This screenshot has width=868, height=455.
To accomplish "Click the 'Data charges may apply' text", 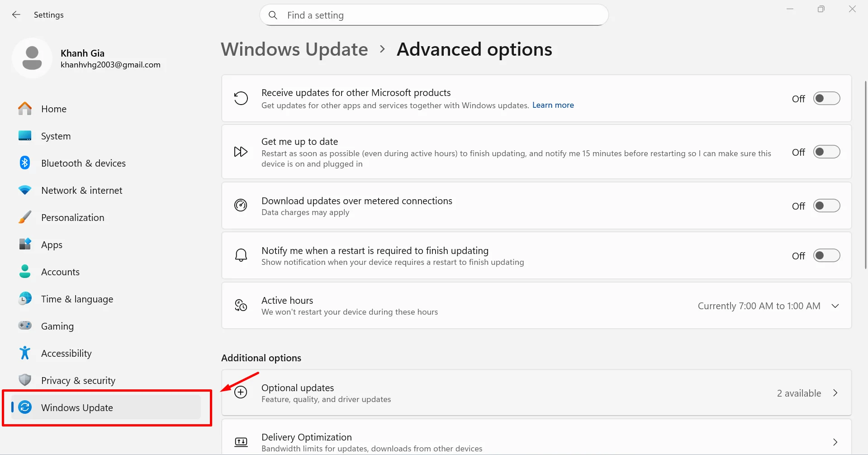I will tap(305, 212).
